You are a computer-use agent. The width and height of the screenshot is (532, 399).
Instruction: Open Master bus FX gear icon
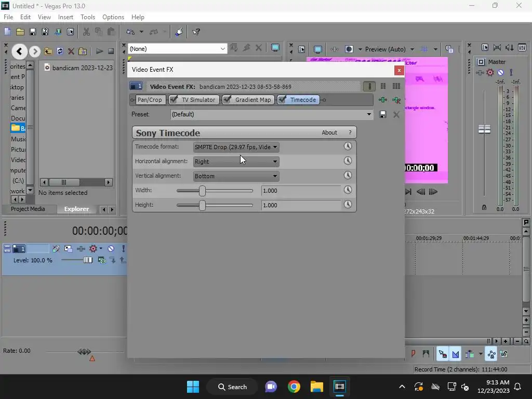490,72
